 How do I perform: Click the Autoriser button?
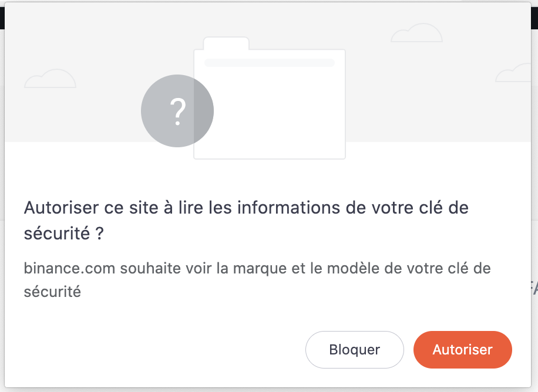[x=462, y=350]
